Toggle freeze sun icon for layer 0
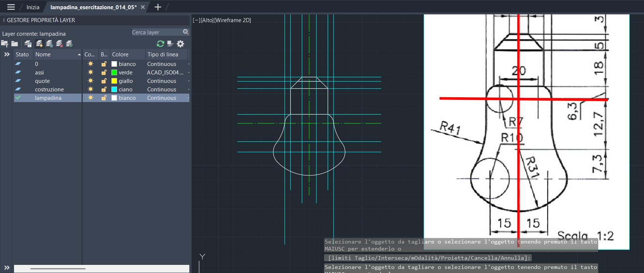644x273 pixels. point(90,64)
